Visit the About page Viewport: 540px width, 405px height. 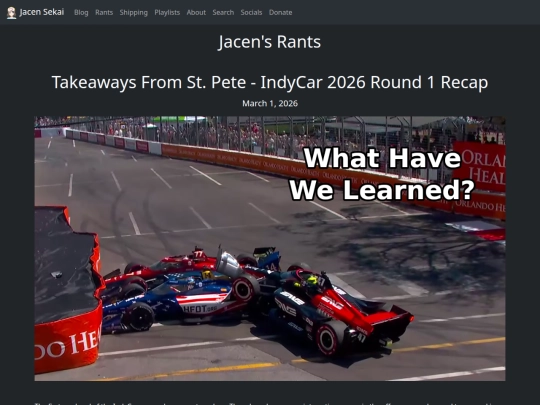coord(196,12)
